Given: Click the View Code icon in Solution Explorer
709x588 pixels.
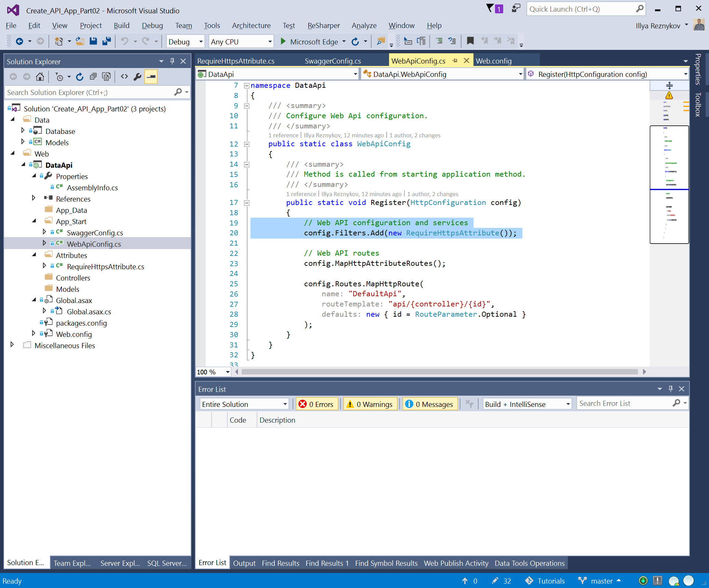Looking at the screenshot, I should tap(124, 77).
